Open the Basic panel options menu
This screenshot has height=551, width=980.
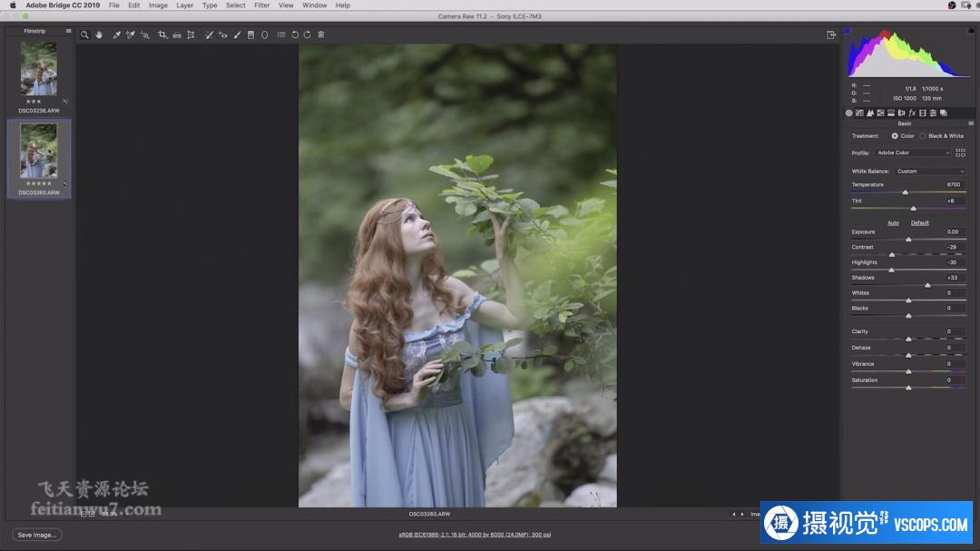[x=971, y=123]
